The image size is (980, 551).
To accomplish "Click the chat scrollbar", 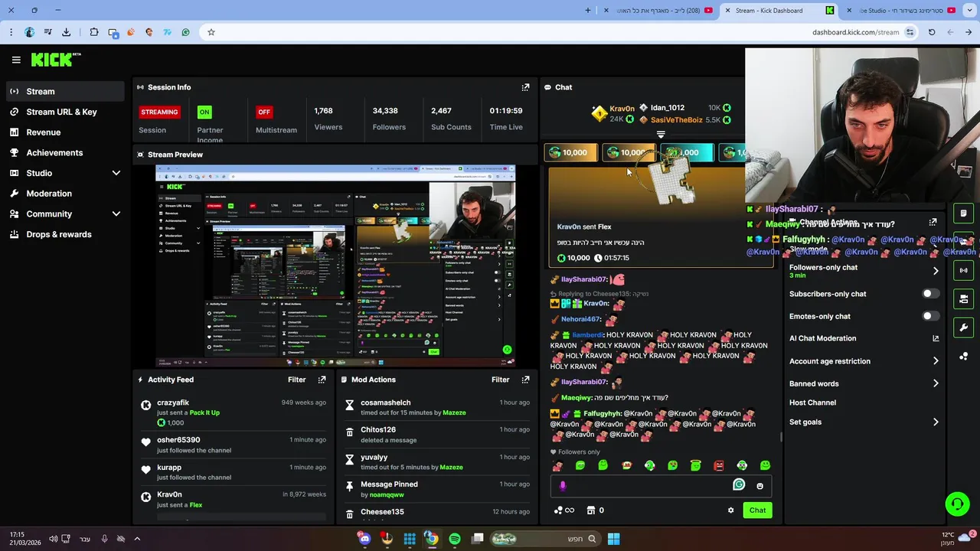I will tap(781, 438).
